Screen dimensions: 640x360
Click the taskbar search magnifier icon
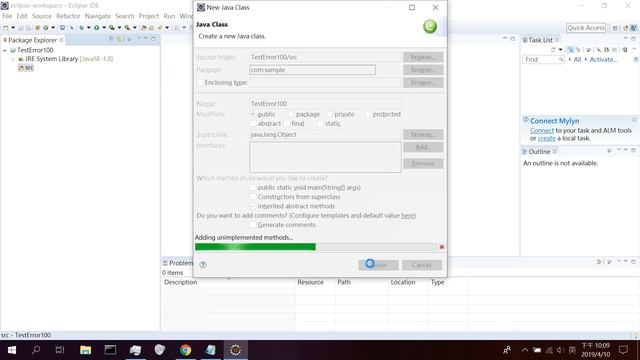coord(36,350)
